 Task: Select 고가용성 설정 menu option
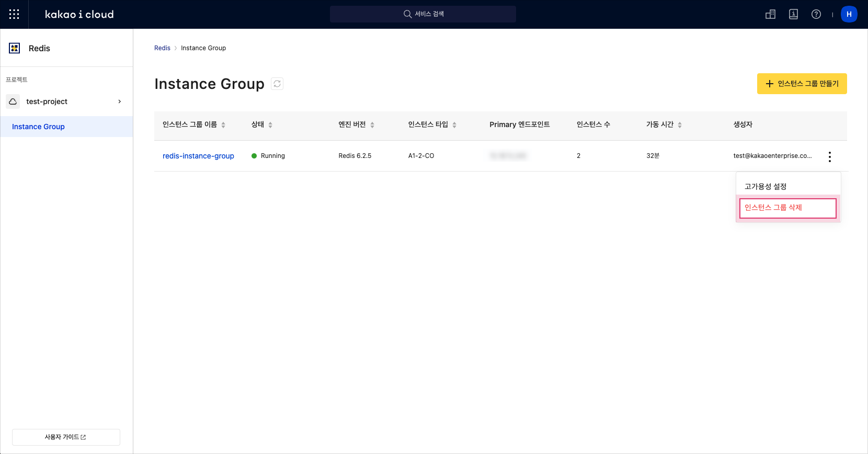pos(788,187)
